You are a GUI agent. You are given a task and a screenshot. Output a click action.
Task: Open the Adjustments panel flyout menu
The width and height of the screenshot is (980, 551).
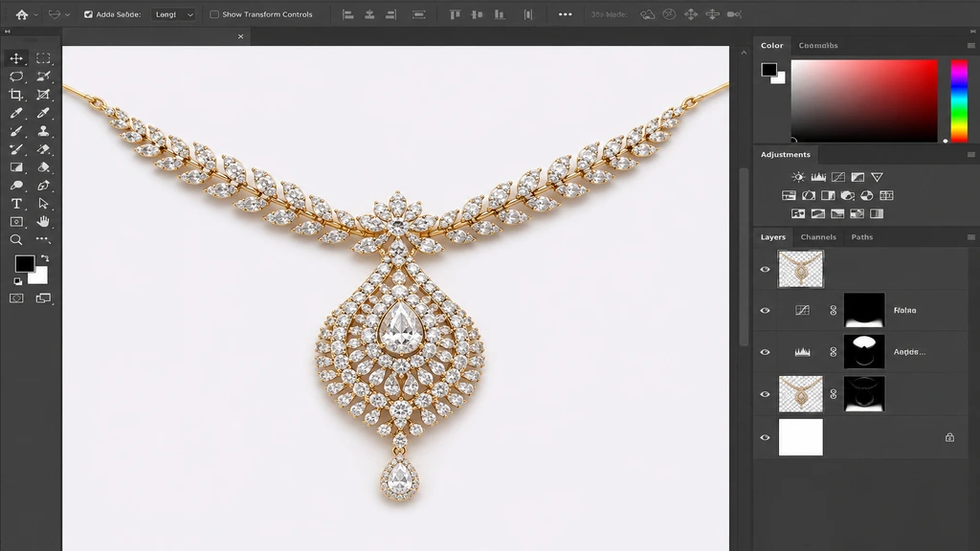pos(970,155)
